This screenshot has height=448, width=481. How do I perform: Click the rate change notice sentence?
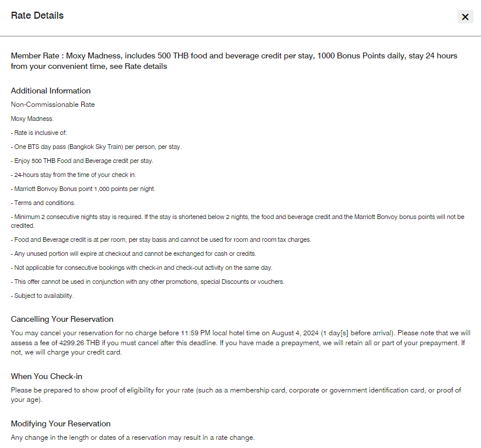point(133,437)
